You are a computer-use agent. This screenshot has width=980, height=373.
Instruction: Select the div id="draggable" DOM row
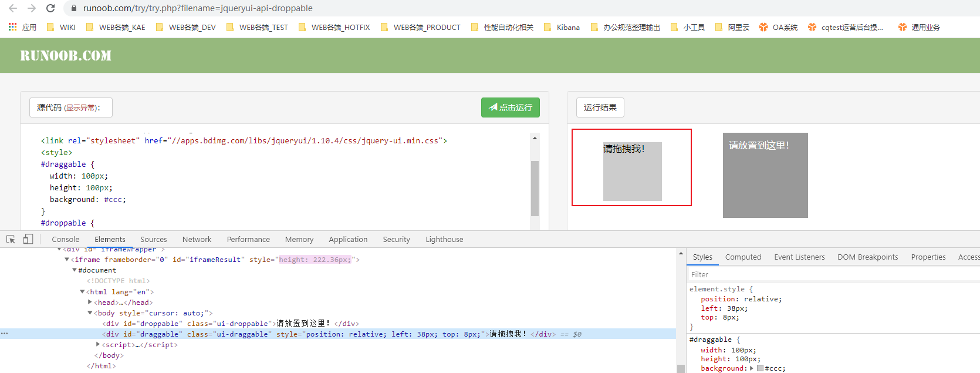[338, 334]
